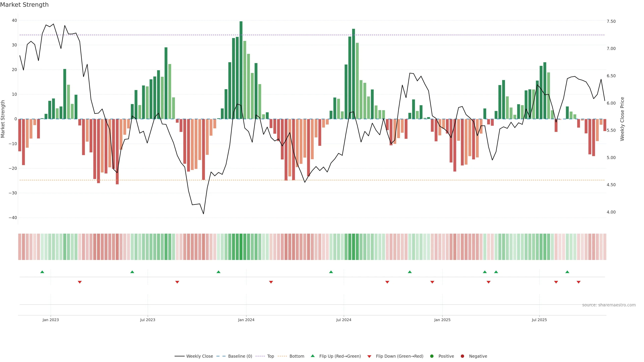Click the Flip Up triangle marker just before Jul 2023
Screen dimensions: 644x362
(x=132, y=272)
